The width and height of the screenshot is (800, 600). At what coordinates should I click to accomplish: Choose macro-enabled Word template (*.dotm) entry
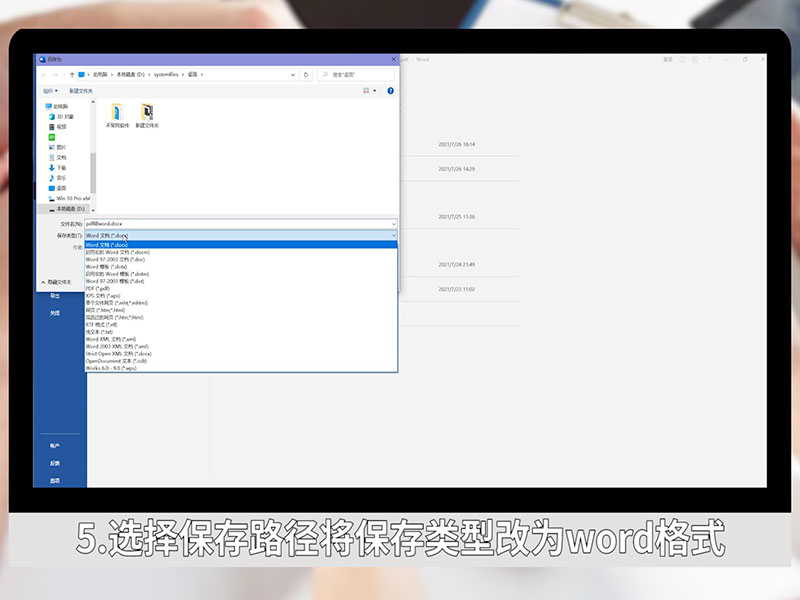point(241,274)
